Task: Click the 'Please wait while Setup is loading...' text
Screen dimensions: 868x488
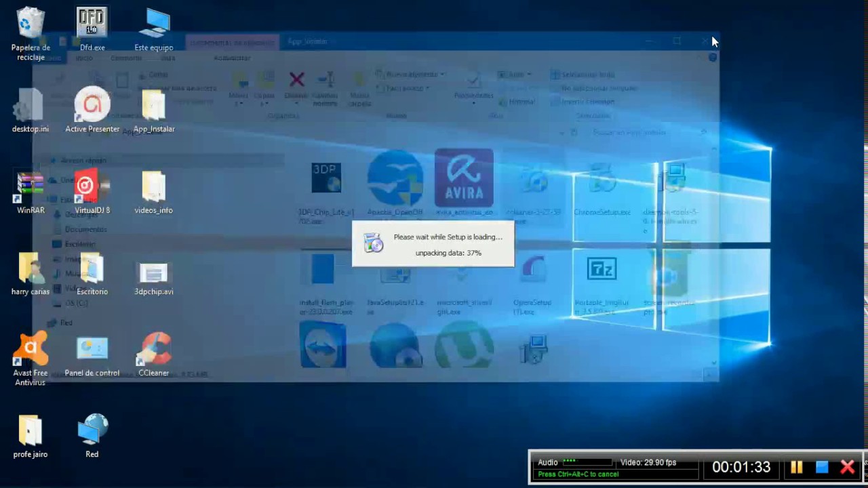Action: pyautogui.click(x=448, y=237)
